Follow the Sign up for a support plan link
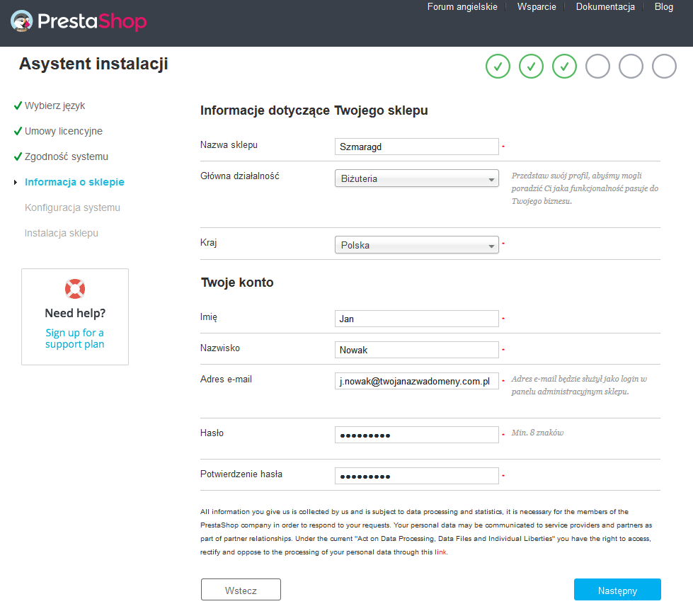The height and width of the screenshot is (616, 693). pyautogui.click(x=74, y=338)
